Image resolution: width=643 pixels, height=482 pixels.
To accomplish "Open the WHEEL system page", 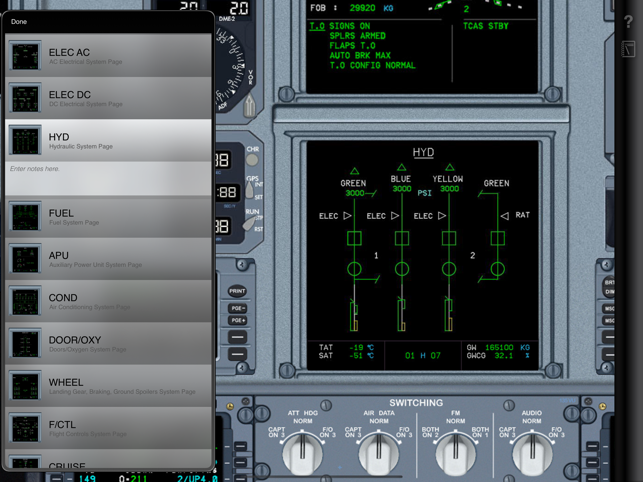I will pos(108,386).
